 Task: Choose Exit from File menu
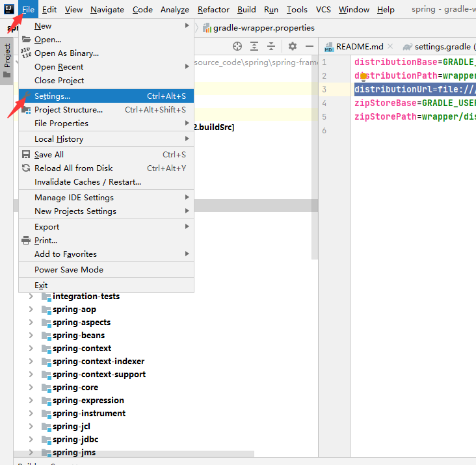click(x=106, y=286)
